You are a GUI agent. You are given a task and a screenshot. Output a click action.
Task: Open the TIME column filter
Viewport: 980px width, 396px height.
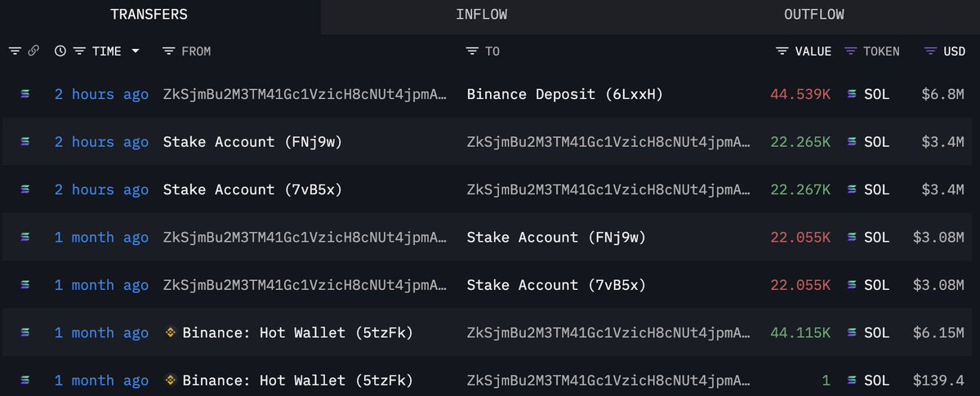79,51
